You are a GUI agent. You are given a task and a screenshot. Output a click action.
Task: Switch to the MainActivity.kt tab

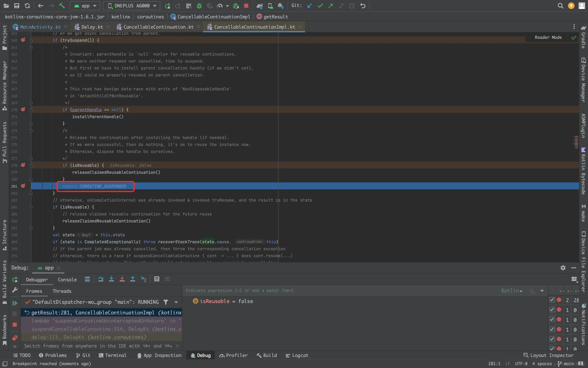40,27
